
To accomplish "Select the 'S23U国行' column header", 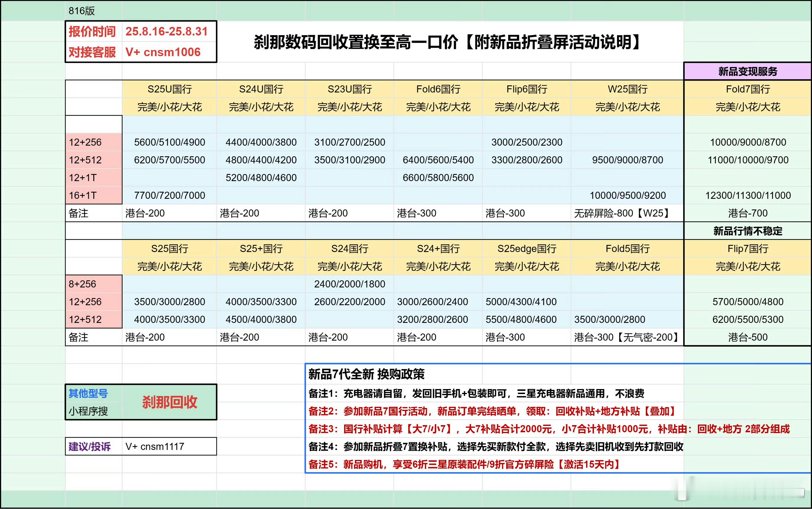I will (x=350, y=89).
